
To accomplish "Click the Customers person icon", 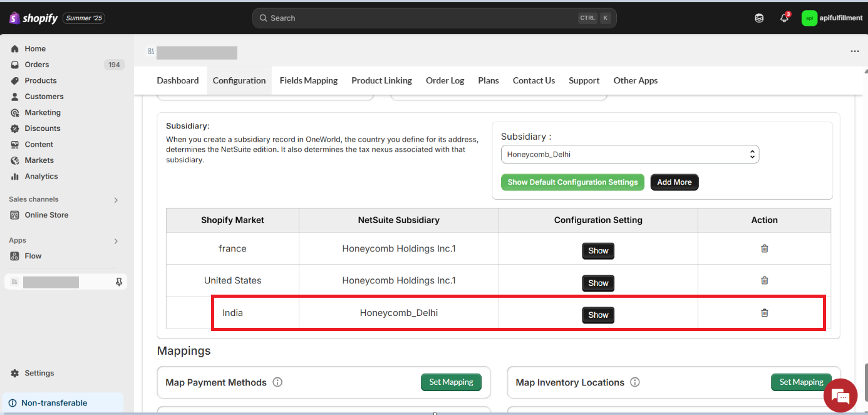I will [15, 97].
